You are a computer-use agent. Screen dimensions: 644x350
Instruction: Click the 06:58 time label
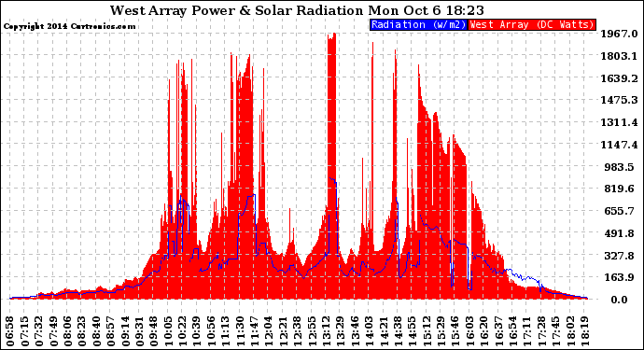[10, 331]
